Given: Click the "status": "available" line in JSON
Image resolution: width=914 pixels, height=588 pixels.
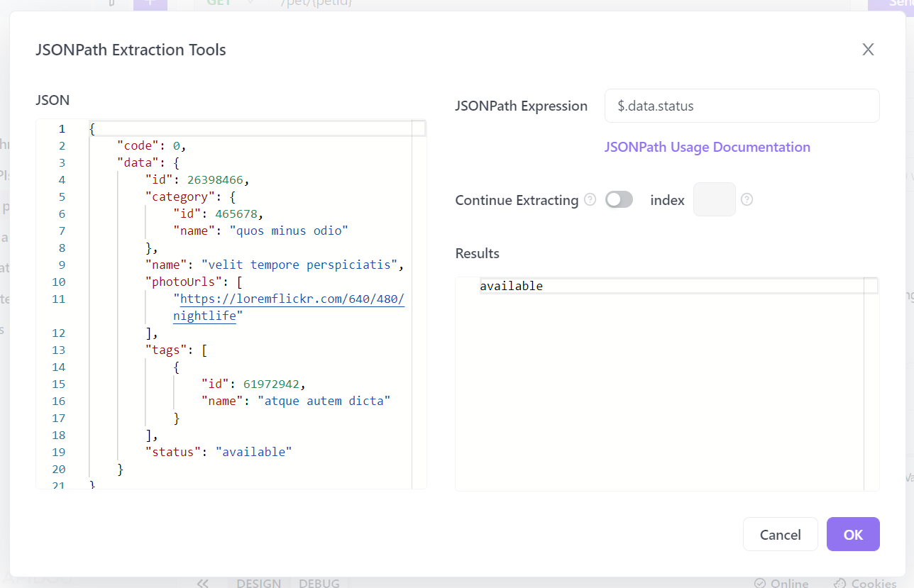Looking at the screenshot, I should pos(219,452).
